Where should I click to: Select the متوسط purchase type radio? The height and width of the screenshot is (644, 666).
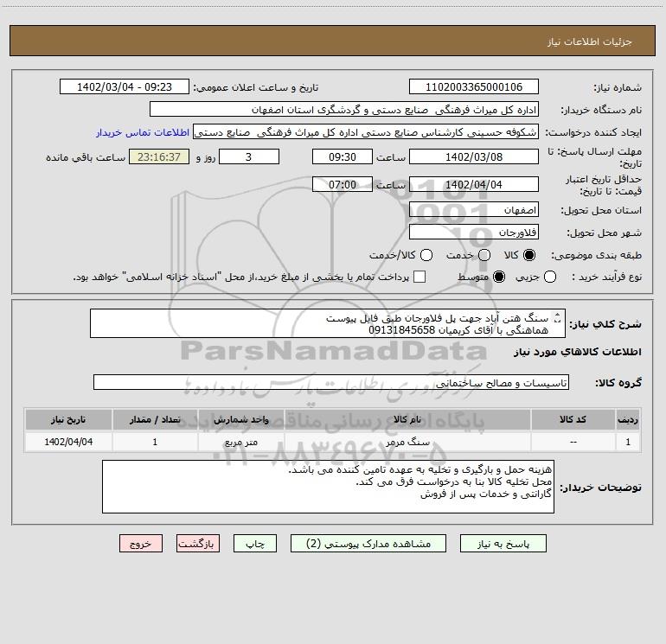pos(499,277)
